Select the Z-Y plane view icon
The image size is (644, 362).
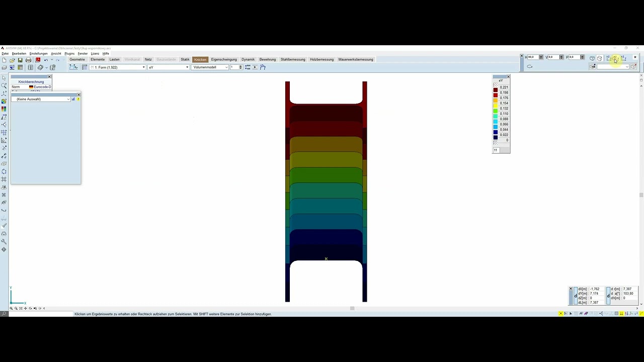(624, 58)
